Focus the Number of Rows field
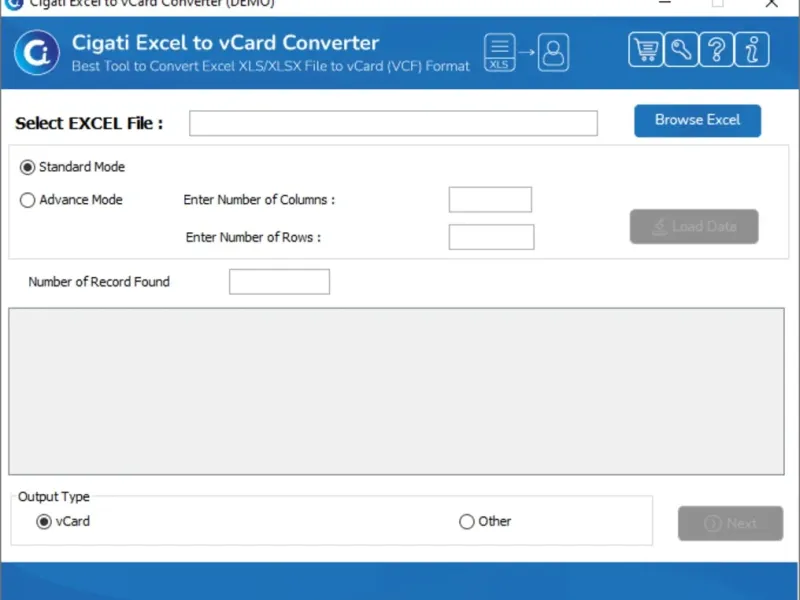Image resolution: width=800 pixels, height=600 pixels. (x=491, y=237)
